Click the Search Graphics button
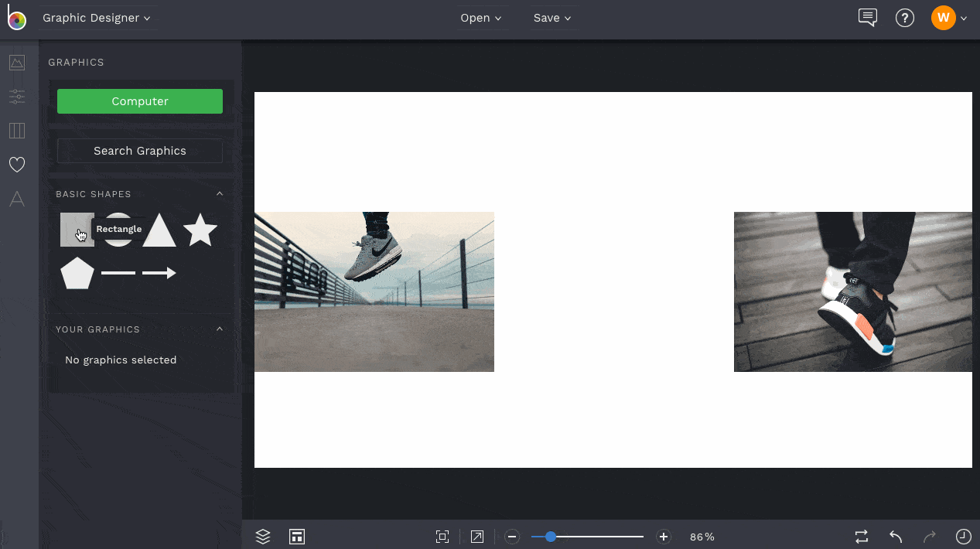 pos(140,151)
